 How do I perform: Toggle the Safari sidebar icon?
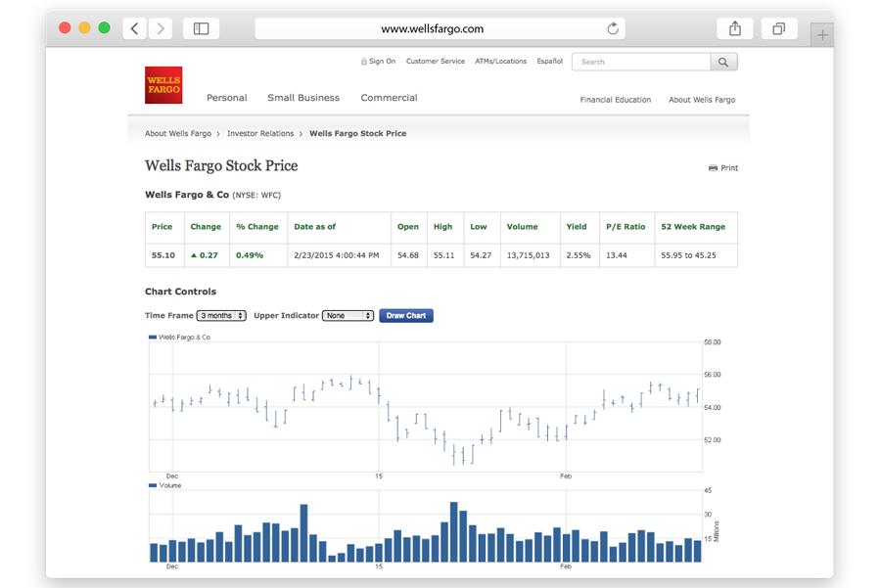[201, 28]
